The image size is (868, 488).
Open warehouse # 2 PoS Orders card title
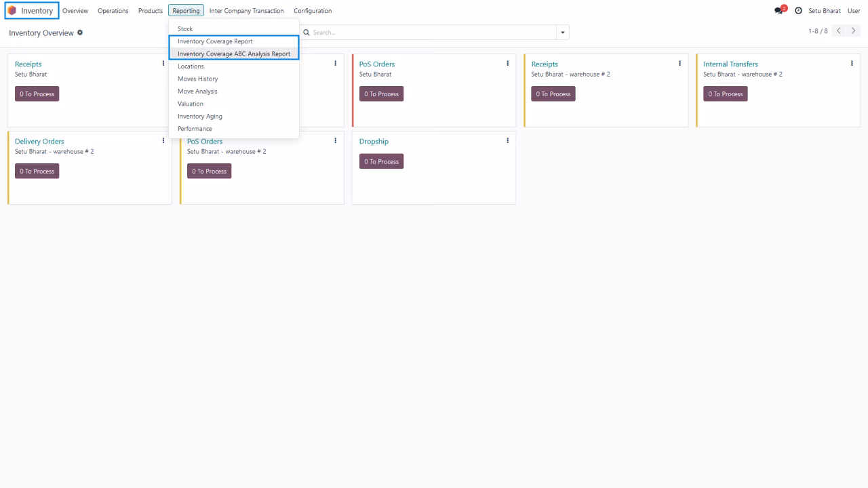(205, 142)
